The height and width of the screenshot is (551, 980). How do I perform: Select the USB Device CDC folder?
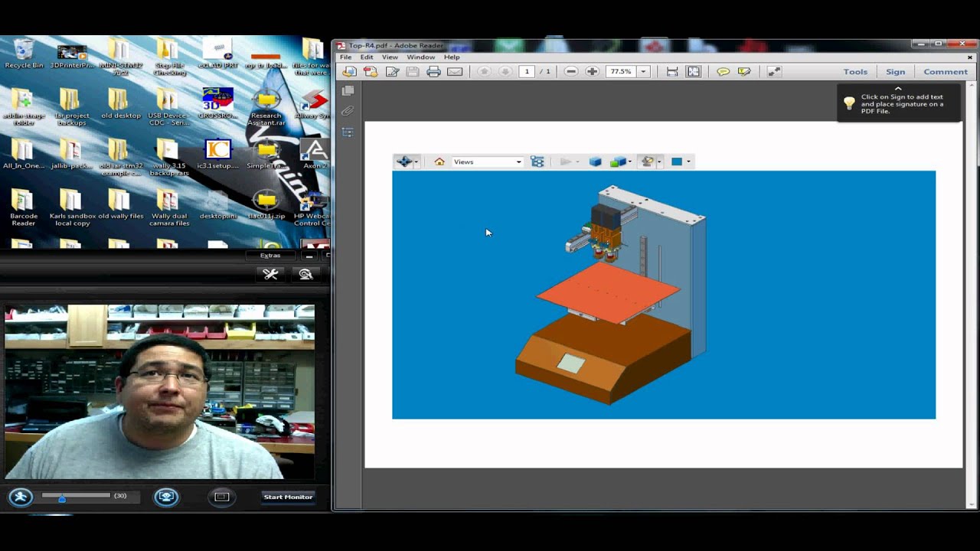169,108
